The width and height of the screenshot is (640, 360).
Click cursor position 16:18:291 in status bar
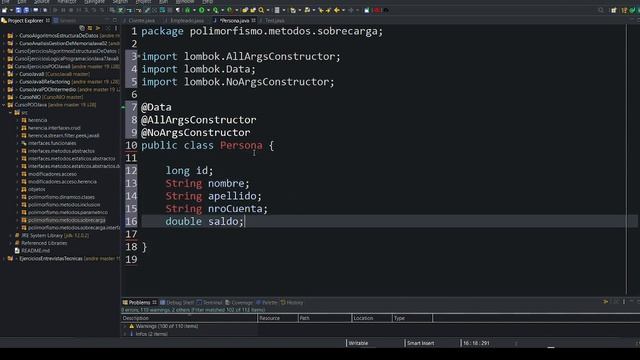pyautogui.click(x=476, y=343)
